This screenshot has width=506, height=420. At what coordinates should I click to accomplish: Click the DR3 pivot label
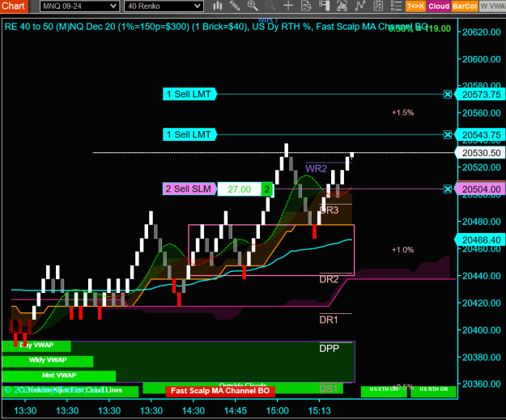[329, 210]
